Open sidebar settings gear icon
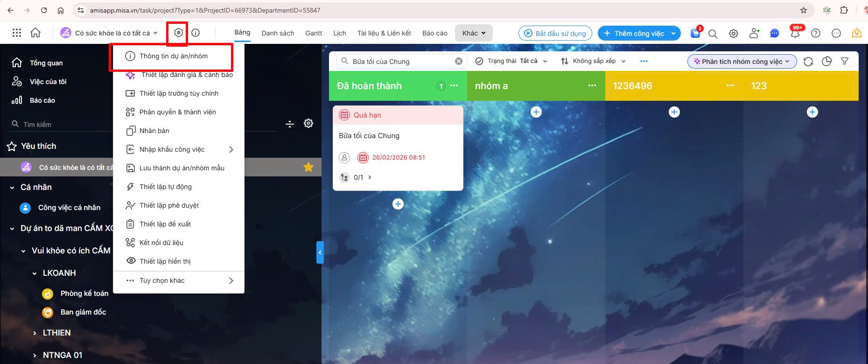868x364 pixels. click(308, 123)
